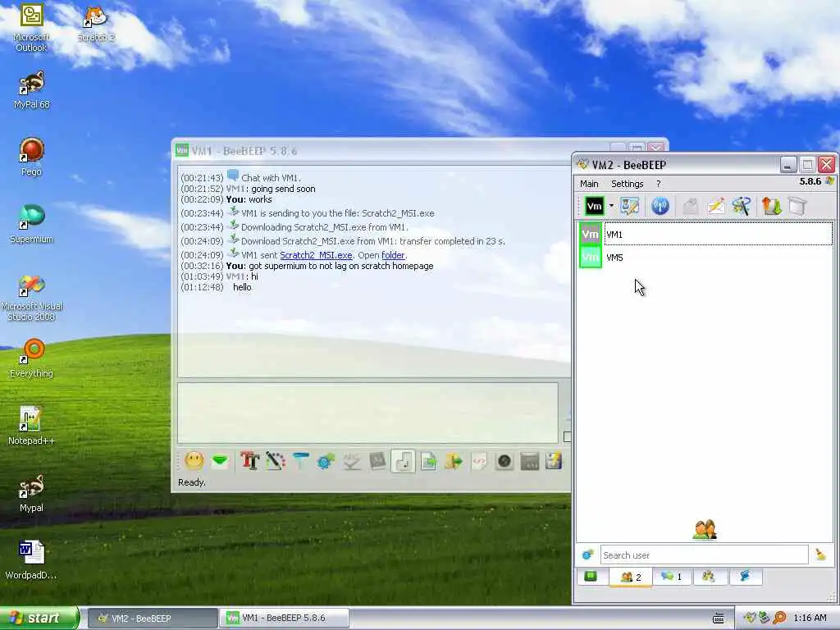Switch to the blue network tab
The image size is (840, 630).
coord(745,577)
